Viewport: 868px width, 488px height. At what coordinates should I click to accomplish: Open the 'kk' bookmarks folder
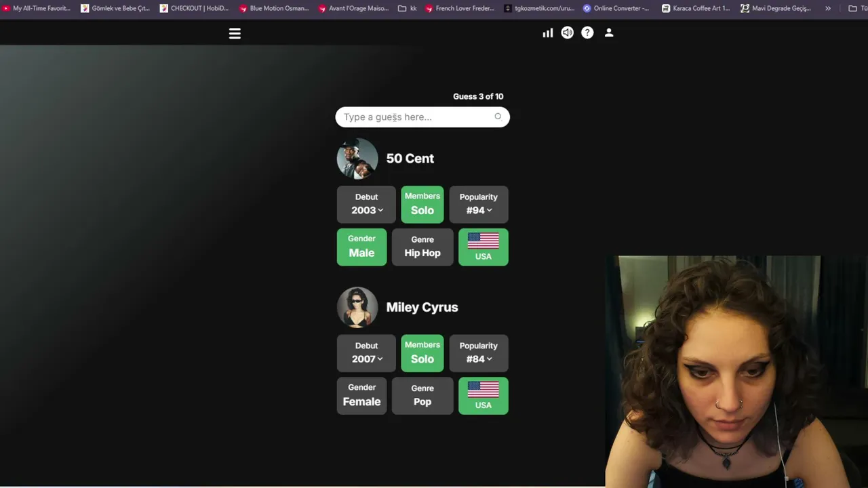[x=408, y=8]
